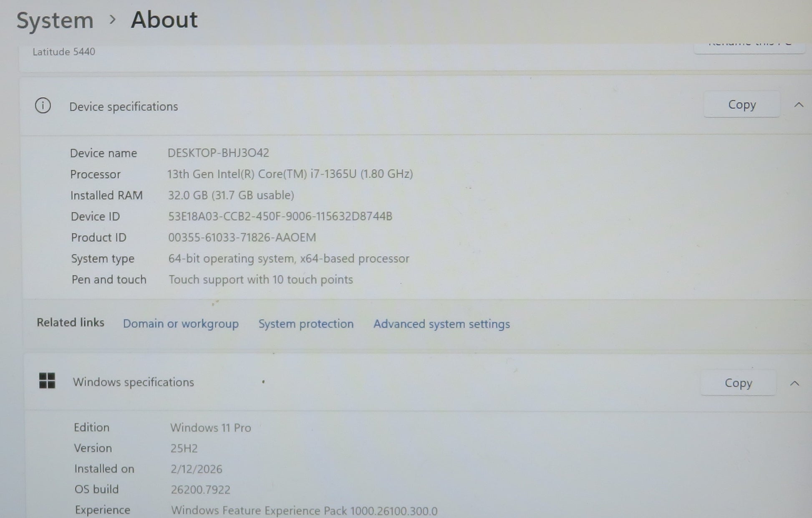
Task: Copy the Windows specifications
Action: click(x=738, y=383)
